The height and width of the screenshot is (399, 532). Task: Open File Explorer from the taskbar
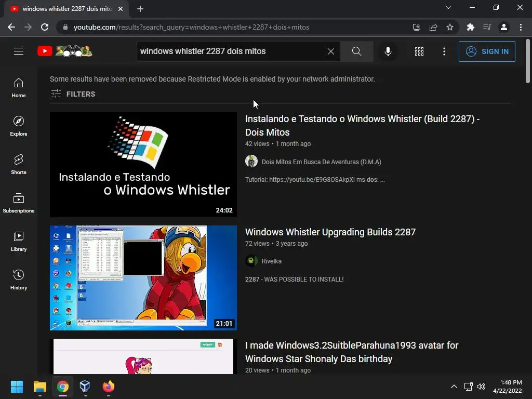pyautogui.click(x=39, y=387)
